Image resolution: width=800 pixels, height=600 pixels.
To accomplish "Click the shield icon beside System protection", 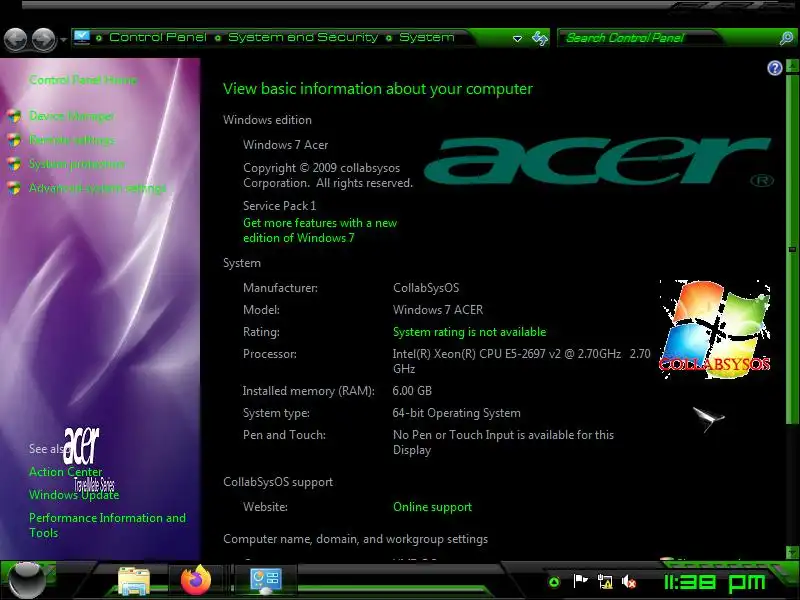I will [14, 164].
